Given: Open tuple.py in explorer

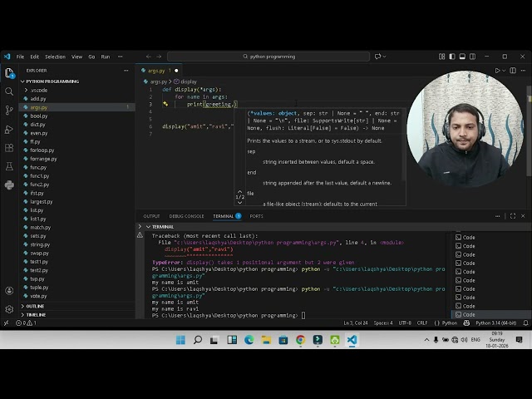Looking at the screenshot, I should (x=39, y=288).
